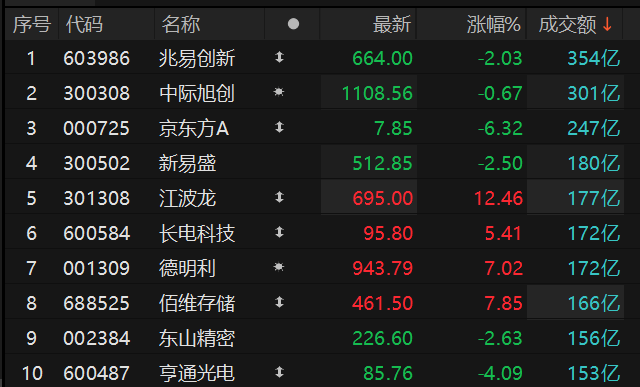This screenshot has width=640, height=387.
Task: Click the gray dot marker column header
Action: (x=293, y=24)
